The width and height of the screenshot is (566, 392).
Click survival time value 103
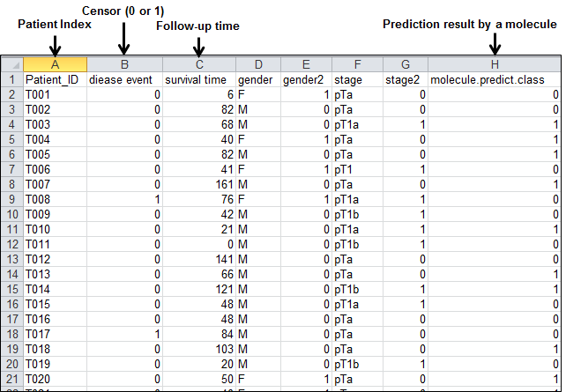(199, 349)
